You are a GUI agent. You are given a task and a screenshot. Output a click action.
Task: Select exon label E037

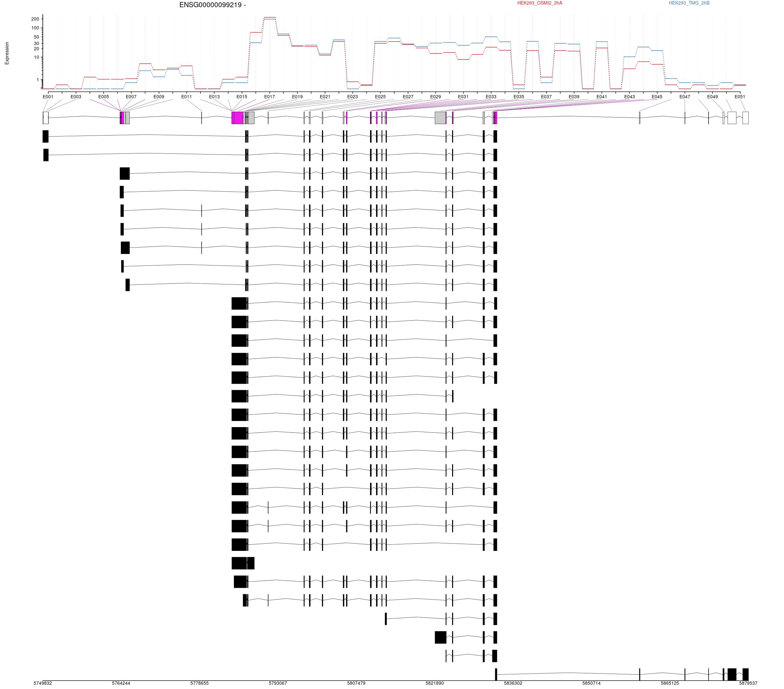click(x=546, y=97)
